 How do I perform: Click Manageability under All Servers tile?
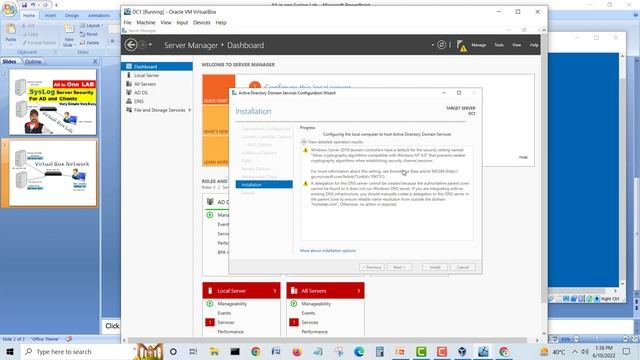pos(316,304)
